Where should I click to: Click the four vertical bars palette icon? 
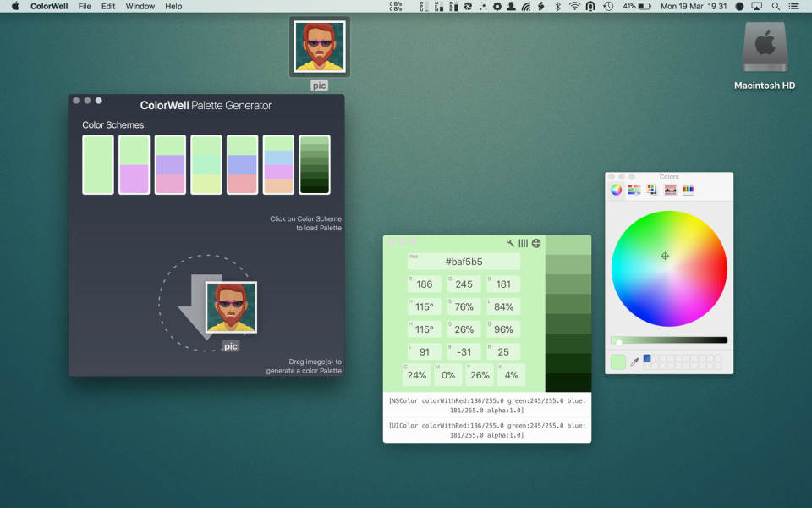[x=523, y=243]
